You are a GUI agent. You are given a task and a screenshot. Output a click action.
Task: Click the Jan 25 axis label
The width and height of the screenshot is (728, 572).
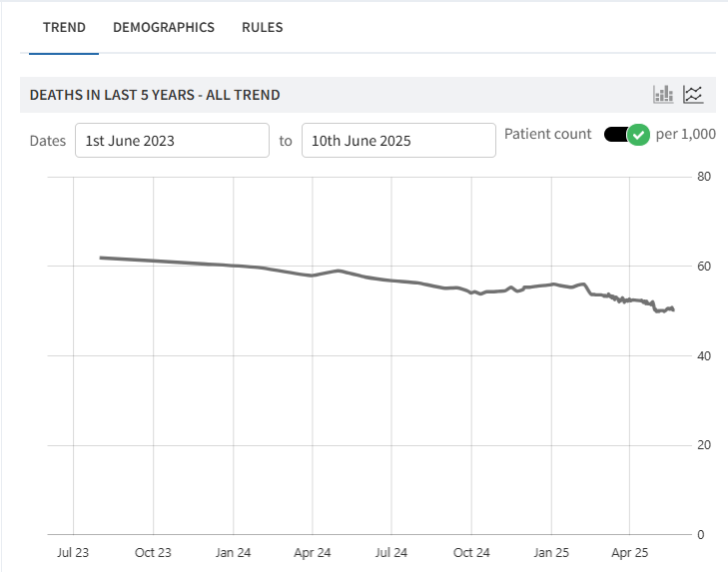pos(551,552)
